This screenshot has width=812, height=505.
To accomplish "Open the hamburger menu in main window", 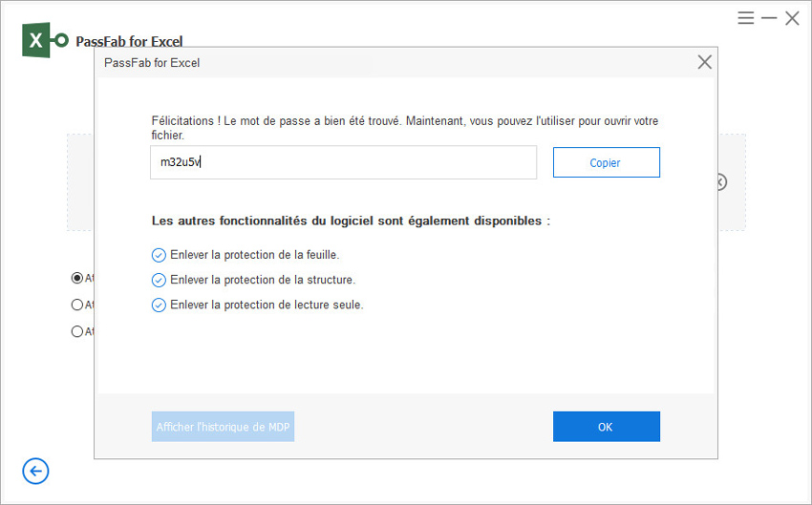I will (x=746, y=18).
